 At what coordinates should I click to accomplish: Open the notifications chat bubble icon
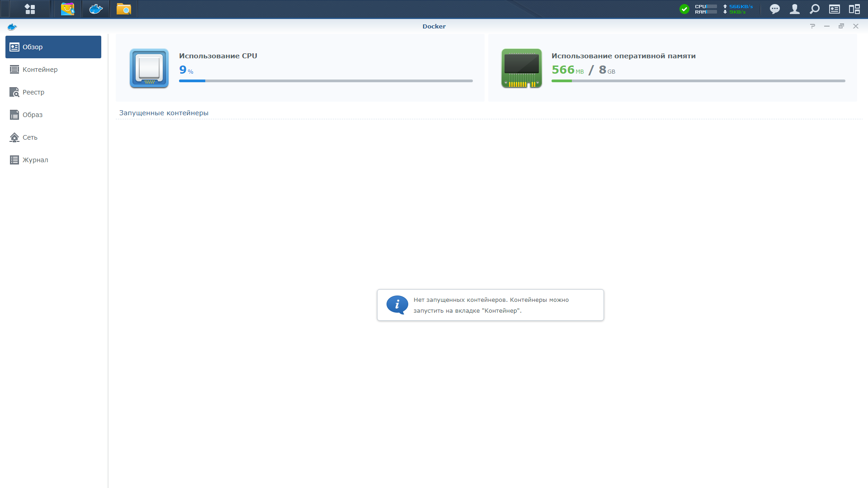coord(775,9)
